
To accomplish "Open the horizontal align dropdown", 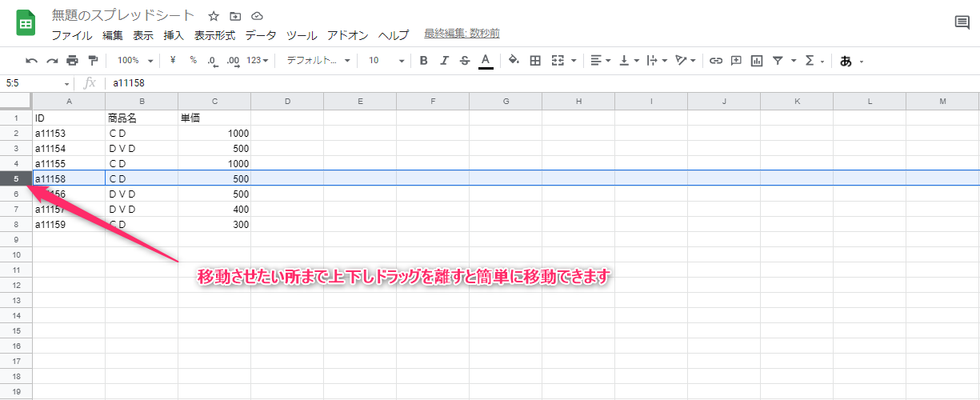I will click(601, 60).
